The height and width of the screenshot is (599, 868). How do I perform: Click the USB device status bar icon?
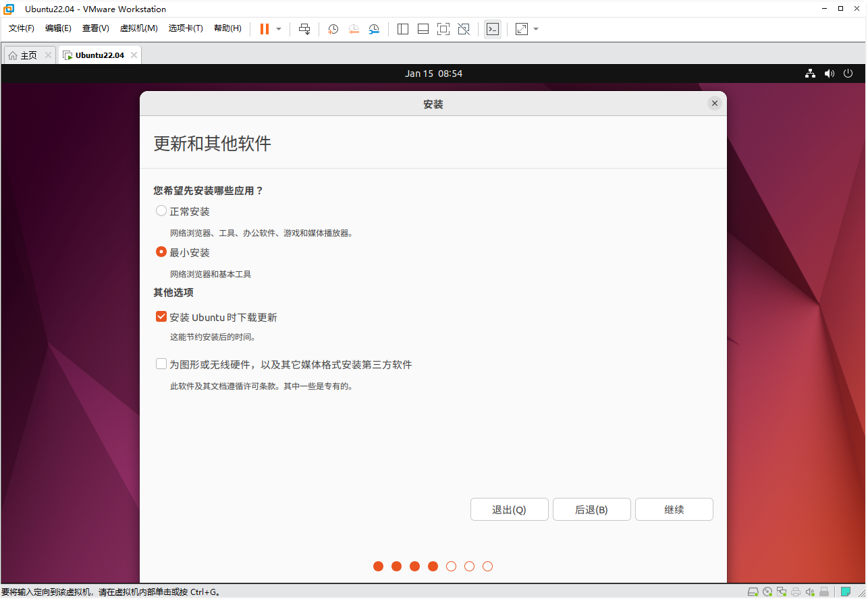824,592
